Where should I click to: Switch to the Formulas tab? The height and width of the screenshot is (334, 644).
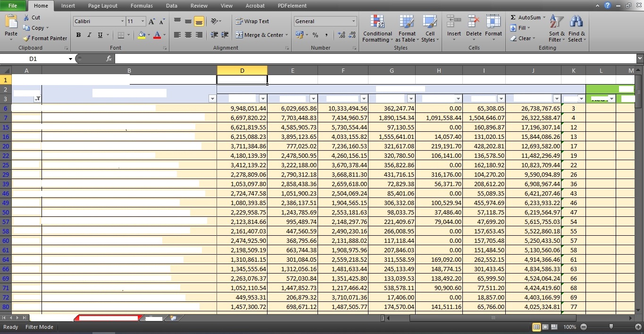(x=142, y=6)
